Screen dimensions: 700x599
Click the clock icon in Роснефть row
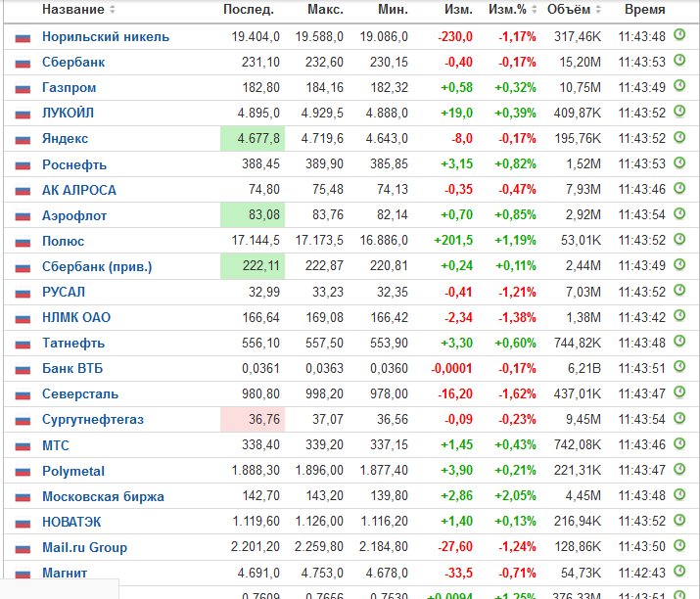pyautogui.click(x=679, y=162)
